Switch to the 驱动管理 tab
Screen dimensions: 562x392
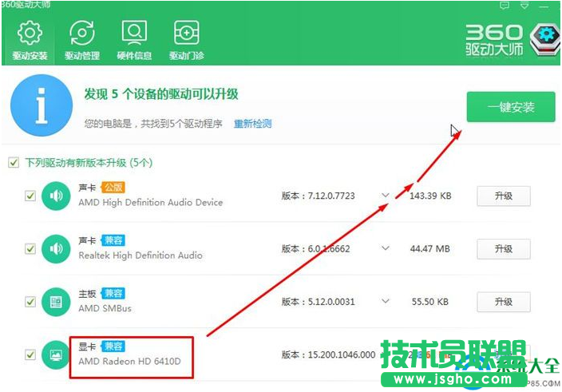(81, 40)
